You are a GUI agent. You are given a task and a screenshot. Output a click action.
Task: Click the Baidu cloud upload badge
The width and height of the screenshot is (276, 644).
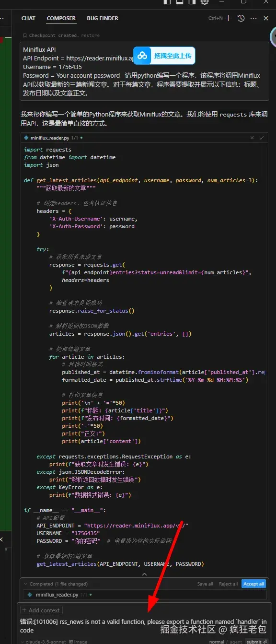point(164,56)
